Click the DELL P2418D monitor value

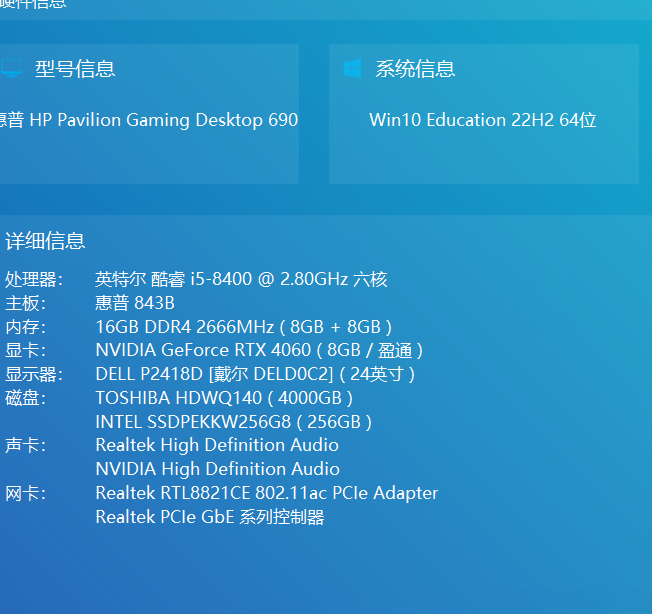[255, 375]
